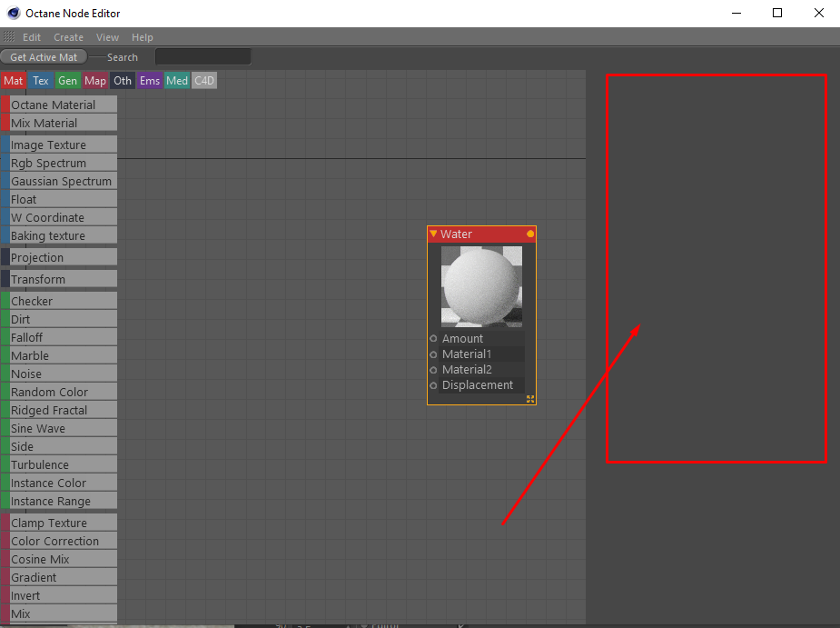
Task: Select the Cosine Mix node entry
Action: 59,559
